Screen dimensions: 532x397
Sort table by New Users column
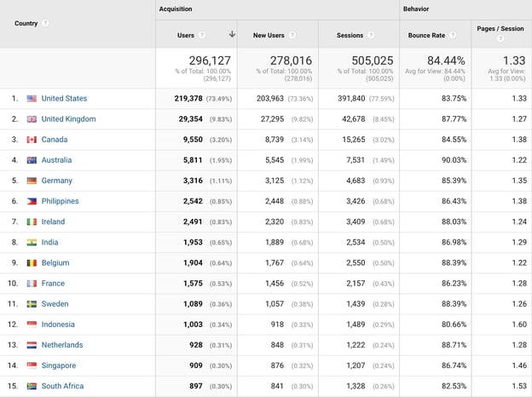(269, 35)
